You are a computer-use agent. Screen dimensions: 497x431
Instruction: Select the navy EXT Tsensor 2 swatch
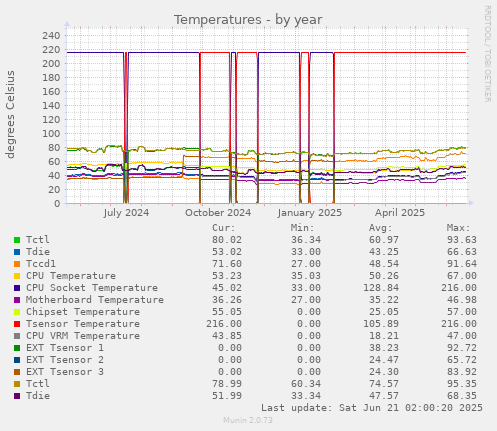pos(17,360)
